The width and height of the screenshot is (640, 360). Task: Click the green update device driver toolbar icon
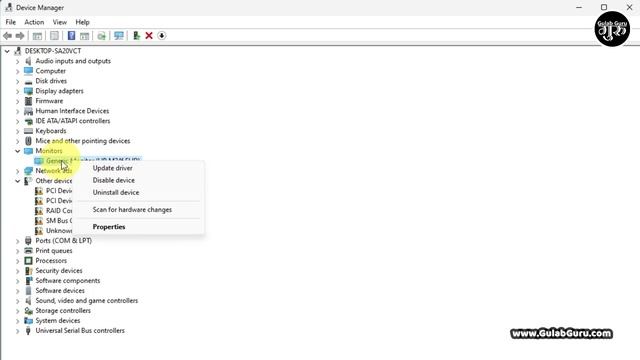(136, 36)
